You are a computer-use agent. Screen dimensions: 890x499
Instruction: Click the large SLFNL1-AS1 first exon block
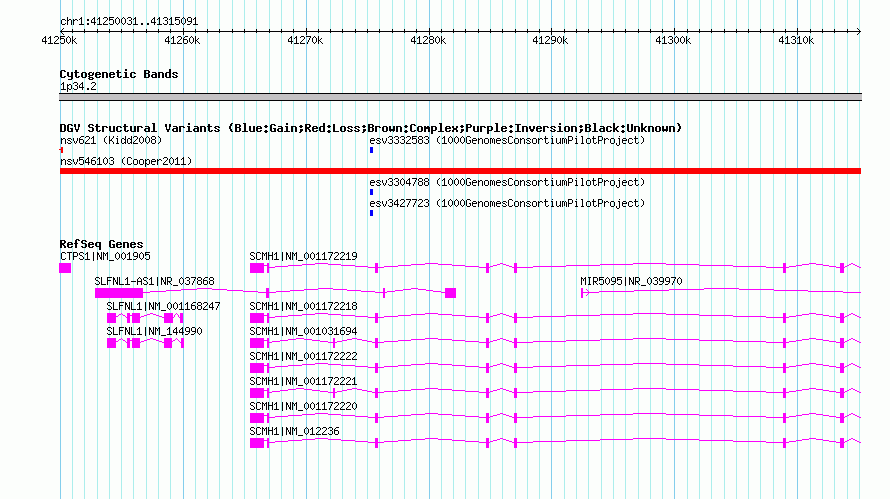coord(119,293)
